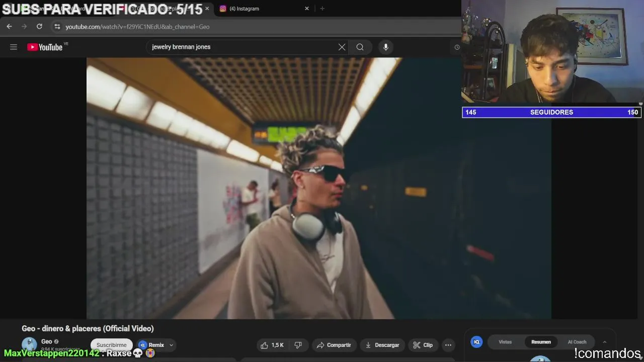Download the video with Descargar
The image size is (644, 362).
pos(382,345)
